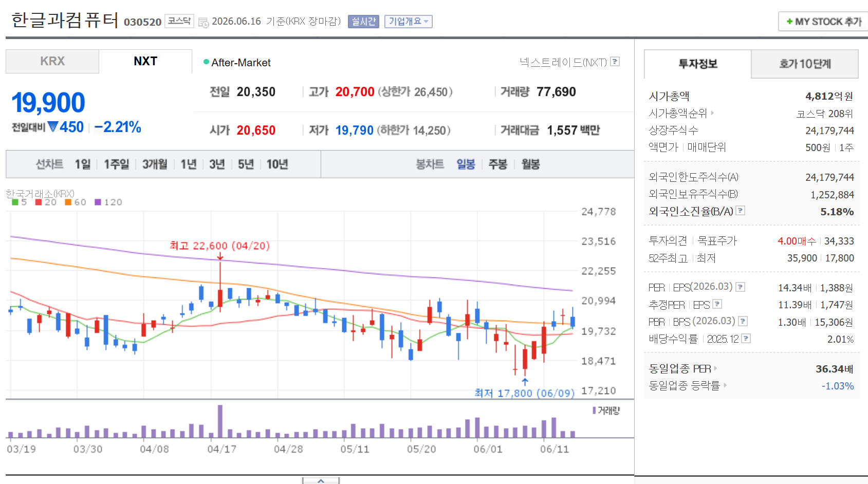This screenshot has height=484, width=868.
Task: Click the 동일업종 등락률 label
Action: 685,385
